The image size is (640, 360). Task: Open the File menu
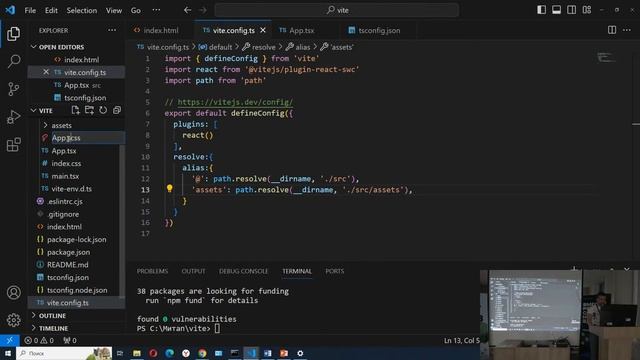click(30, 10)
